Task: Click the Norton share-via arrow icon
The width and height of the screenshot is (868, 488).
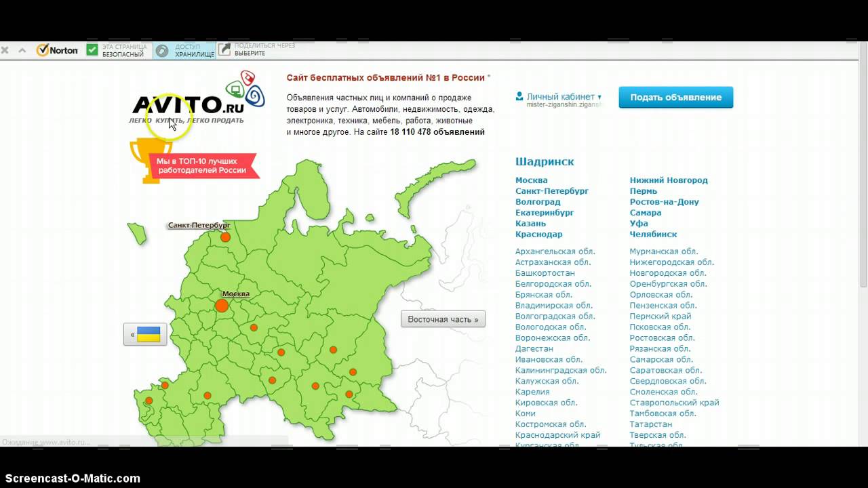Action: [x=224, y=50]
